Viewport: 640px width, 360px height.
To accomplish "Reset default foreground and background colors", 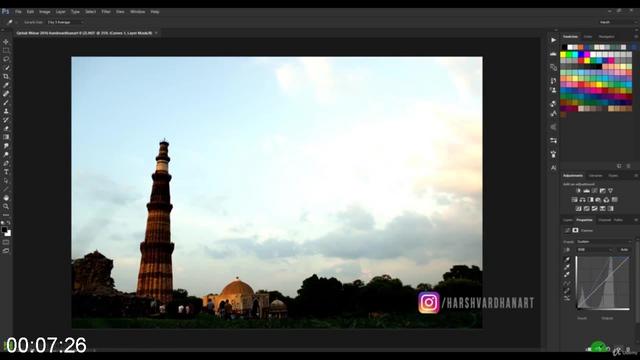I will pos(3,223).
